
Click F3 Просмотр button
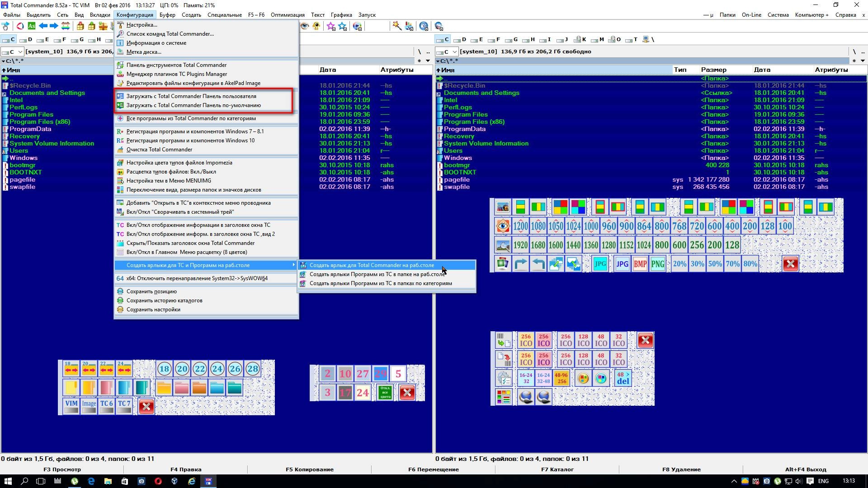click(62, 469)
